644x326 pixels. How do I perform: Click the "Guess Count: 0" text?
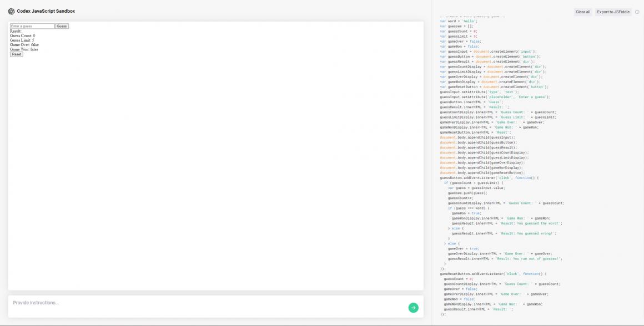click(x=23, y=35)
